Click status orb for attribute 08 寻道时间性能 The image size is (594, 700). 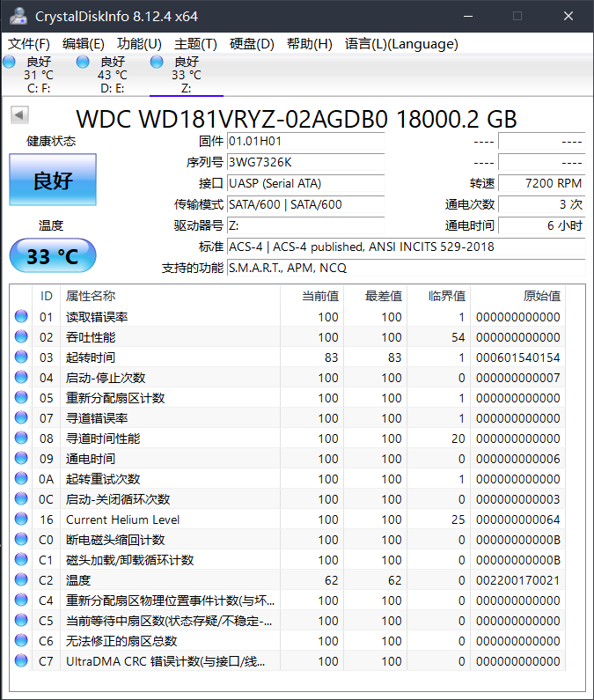[x=21, y=438]
